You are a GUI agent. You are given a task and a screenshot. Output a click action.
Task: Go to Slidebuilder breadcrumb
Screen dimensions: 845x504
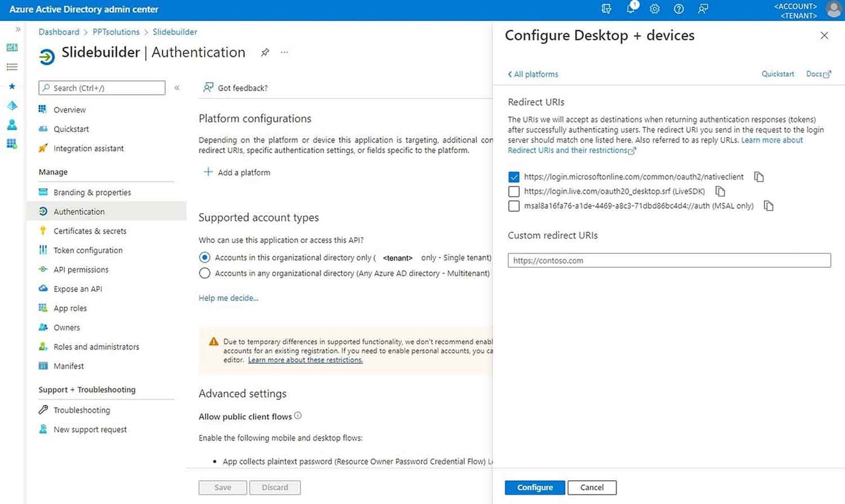pos(175,32)
